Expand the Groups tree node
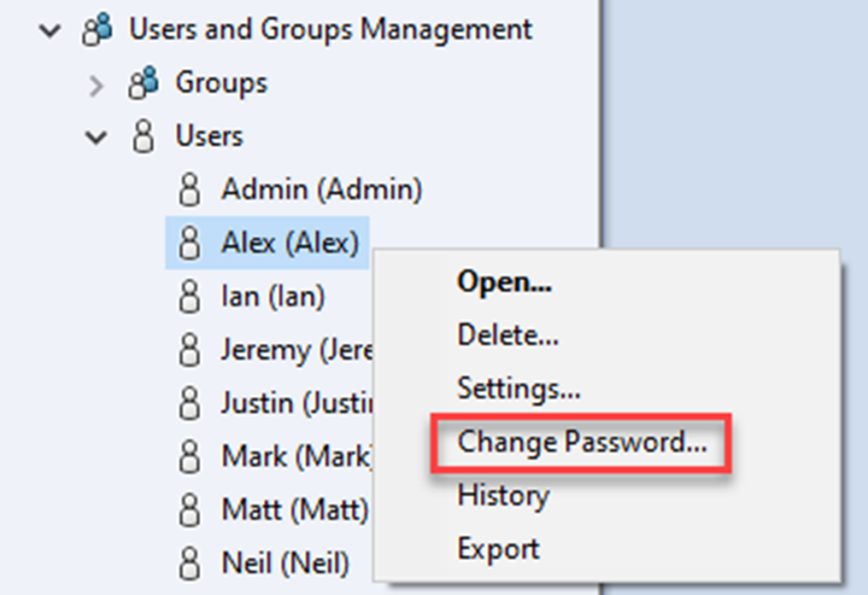 click(96, 82)
